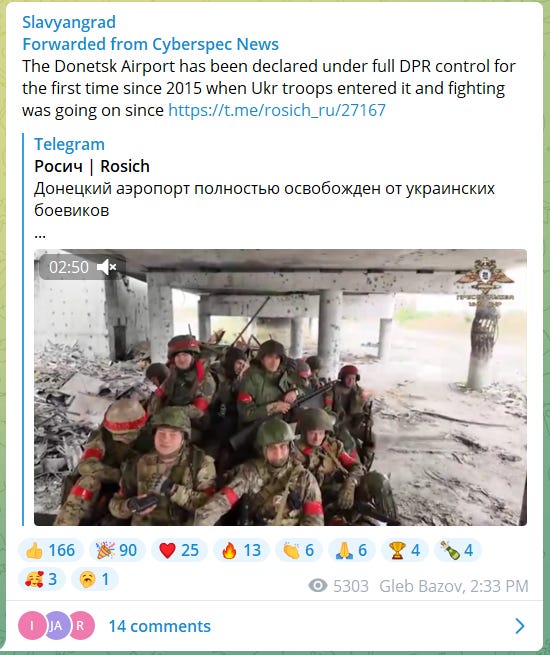The width and height of the screenshot is (550, 655).
Task: Open the 14 comments thread
Action: (x=160, y=626)
